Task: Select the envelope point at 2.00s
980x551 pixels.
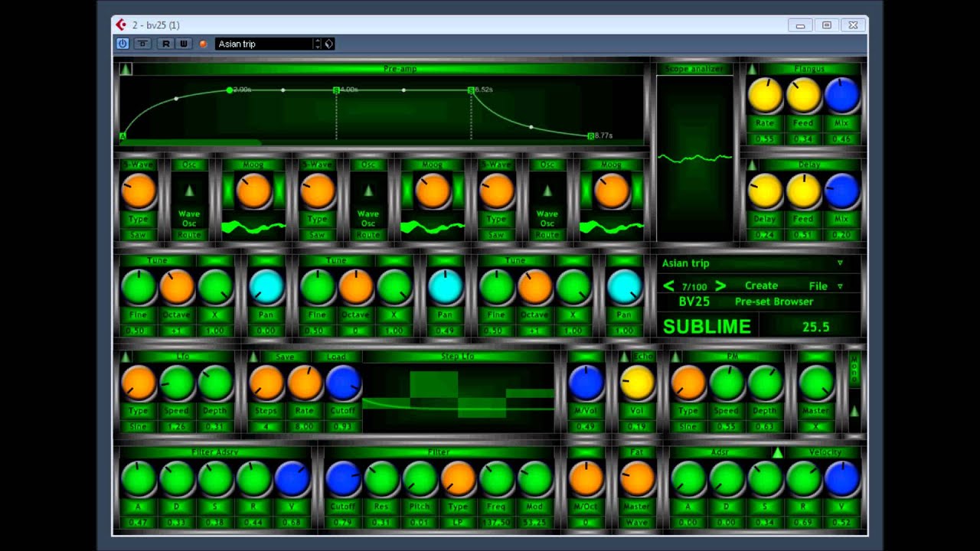Action: [230, 90]
